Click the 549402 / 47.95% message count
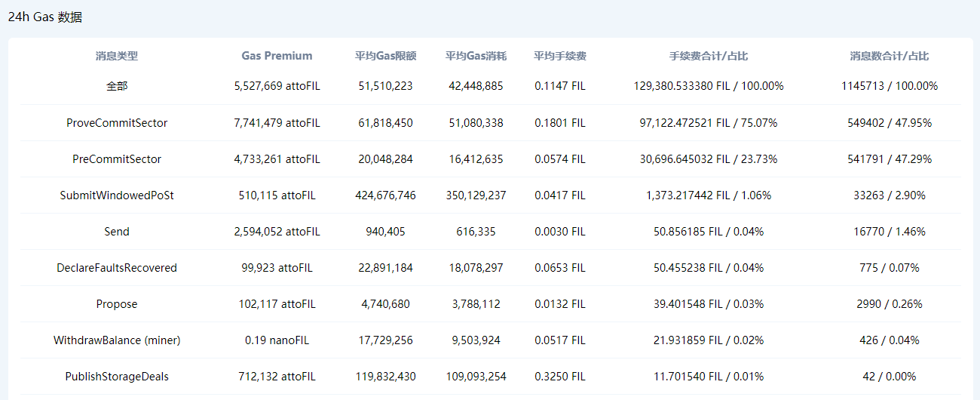The height and width of the screenshot is (400, 980). [x=890, y=122]
